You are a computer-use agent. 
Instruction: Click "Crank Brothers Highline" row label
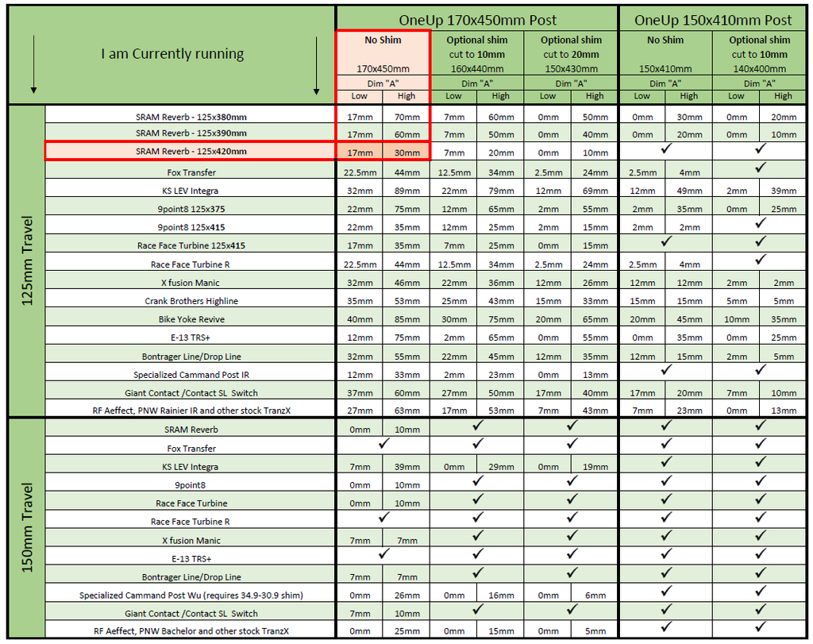[x=191, y=301]
